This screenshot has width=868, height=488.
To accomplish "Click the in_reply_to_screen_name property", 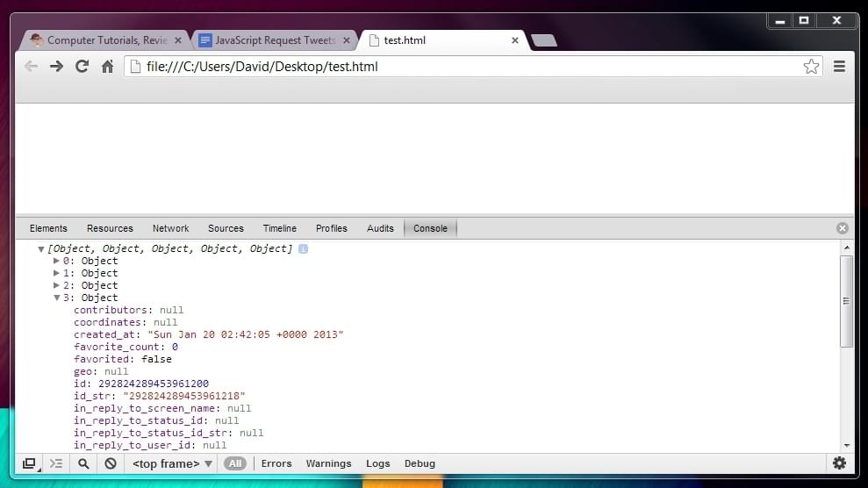I will [162, 408].
